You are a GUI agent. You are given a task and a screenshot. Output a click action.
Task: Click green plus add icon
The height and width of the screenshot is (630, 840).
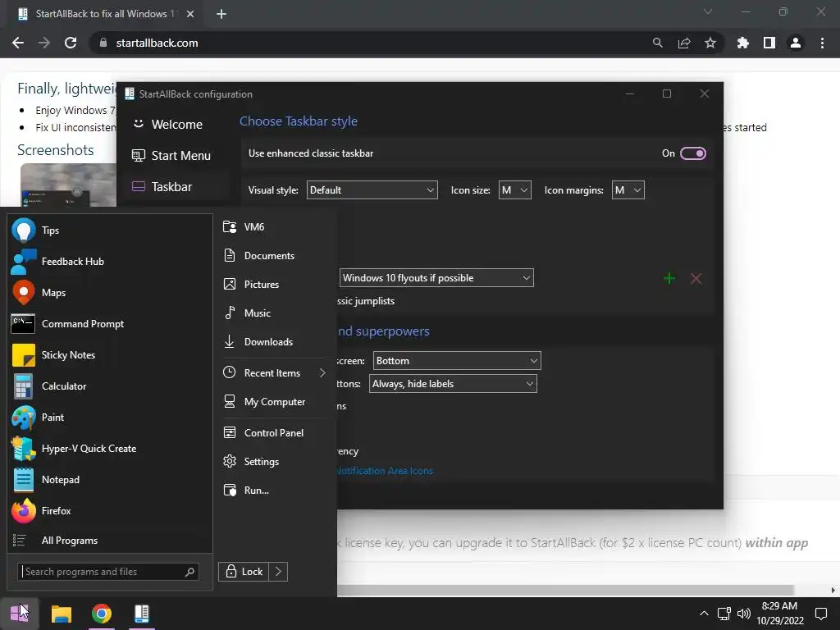[669, 279]
